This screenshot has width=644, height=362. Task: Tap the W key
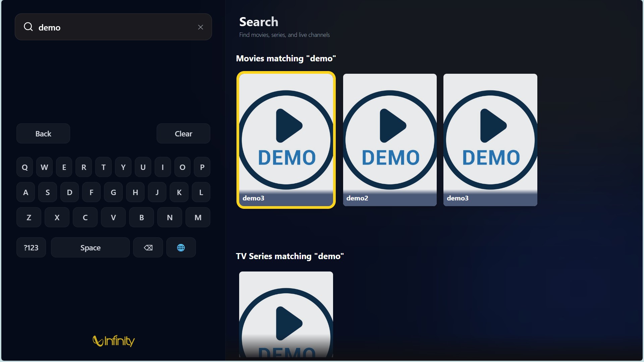[x=44, y=167]
